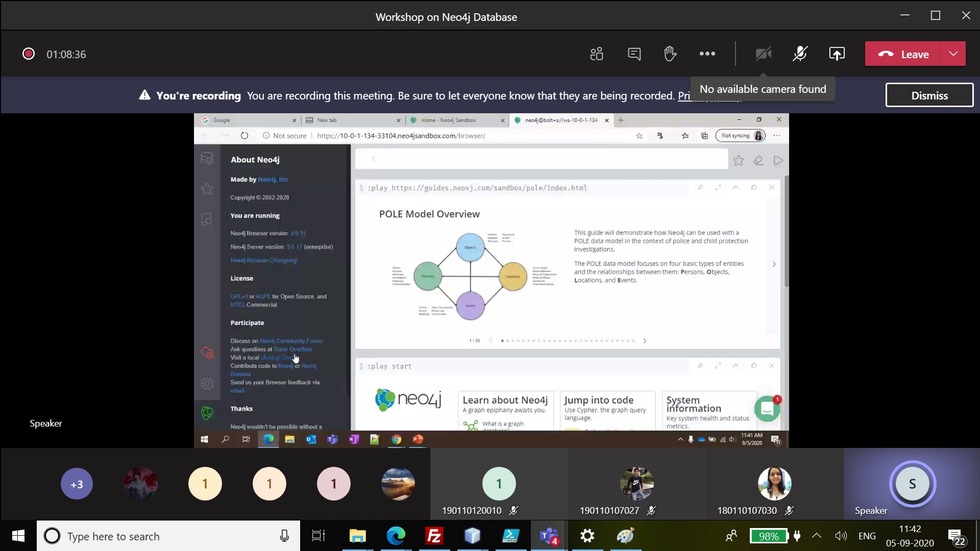Open the Windows notification center icon
980x551 pixels.
[x=955, y=537]
